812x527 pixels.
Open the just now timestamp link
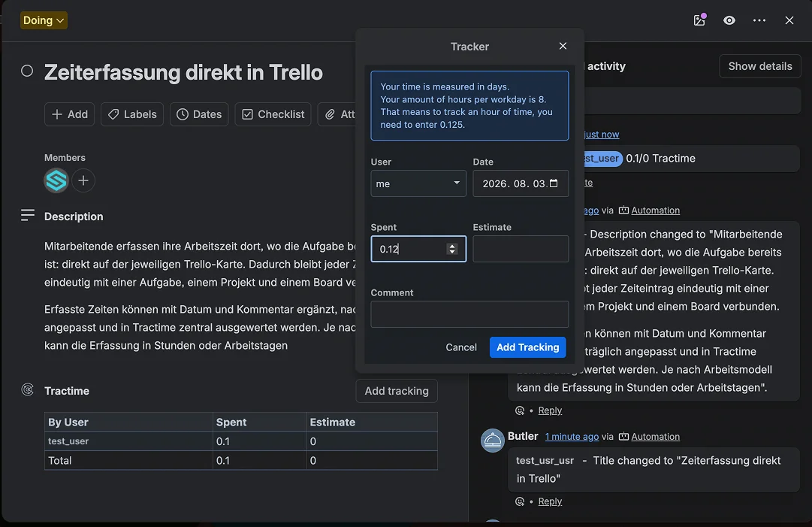coord(601,135)
